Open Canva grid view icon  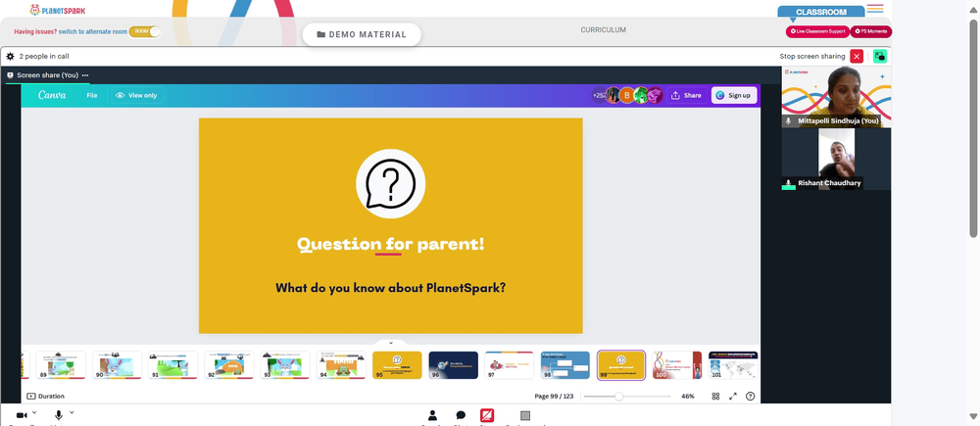click(715, 396)
